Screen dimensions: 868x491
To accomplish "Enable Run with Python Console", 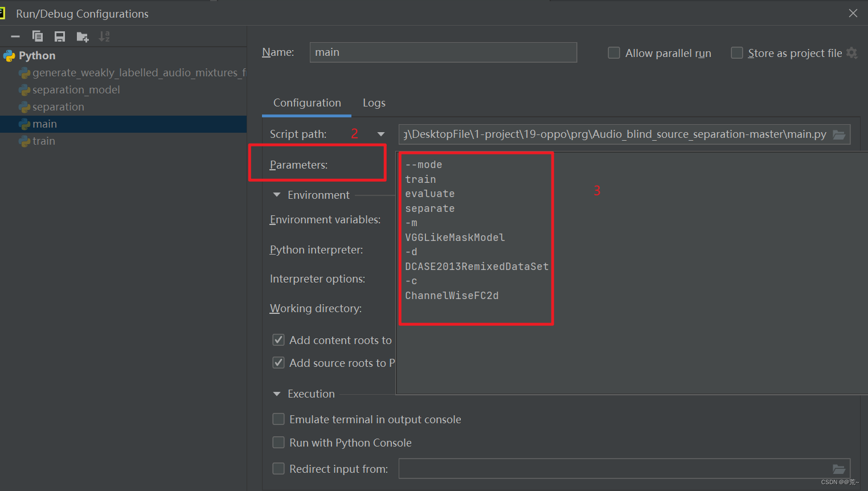I will coord(279,443).
